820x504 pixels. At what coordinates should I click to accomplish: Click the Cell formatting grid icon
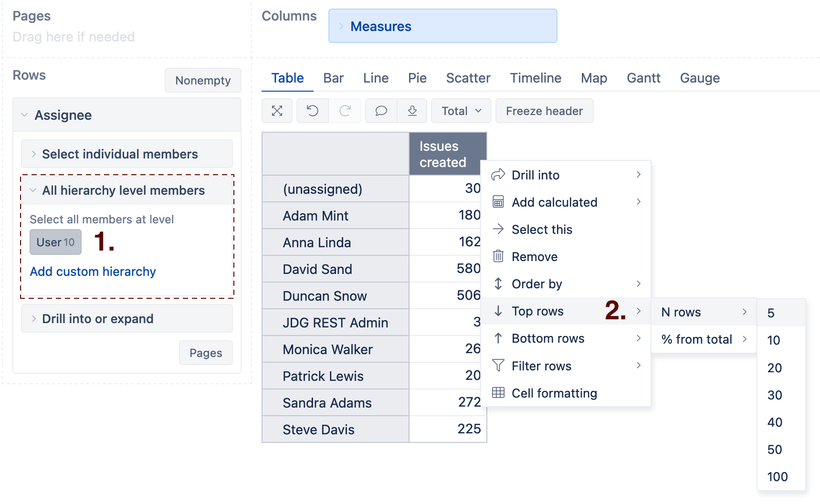point(498,393)
